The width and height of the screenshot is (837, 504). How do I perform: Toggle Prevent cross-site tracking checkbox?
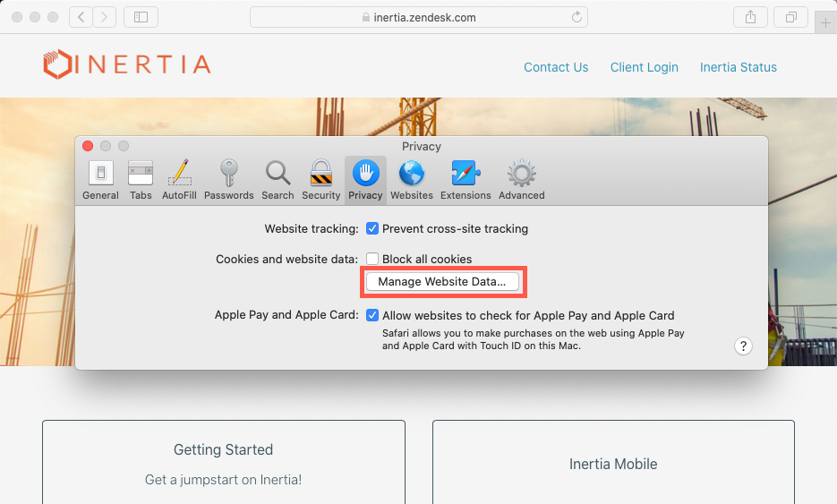(x=372, y=228)
